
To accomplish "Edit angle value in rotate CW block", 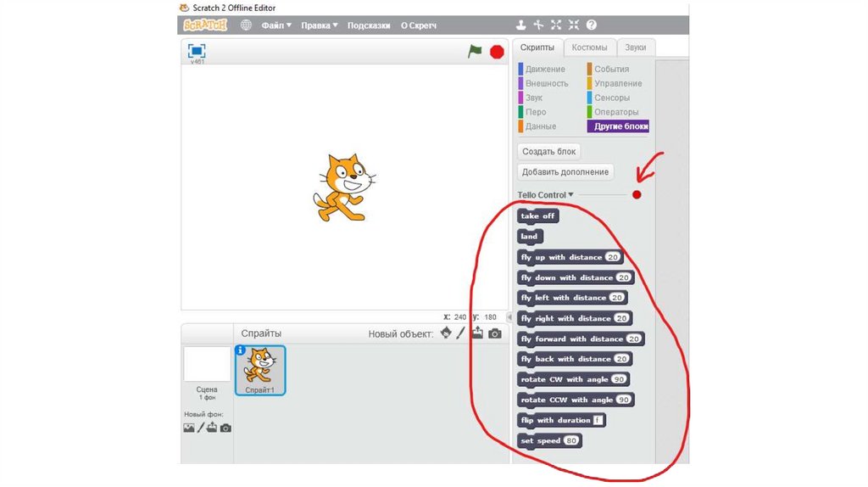I will 619,379.
